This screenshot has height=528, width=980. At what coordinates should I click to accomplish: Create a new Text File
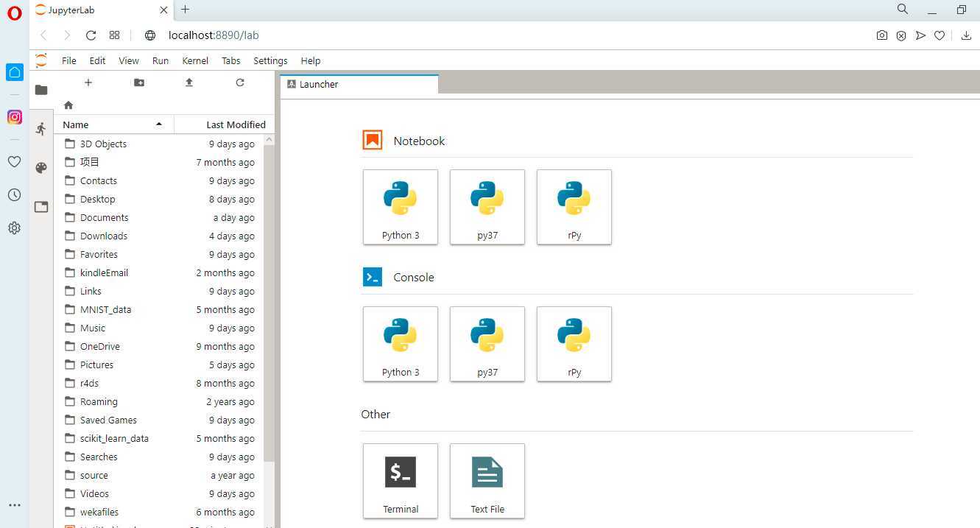click(487, 481)
